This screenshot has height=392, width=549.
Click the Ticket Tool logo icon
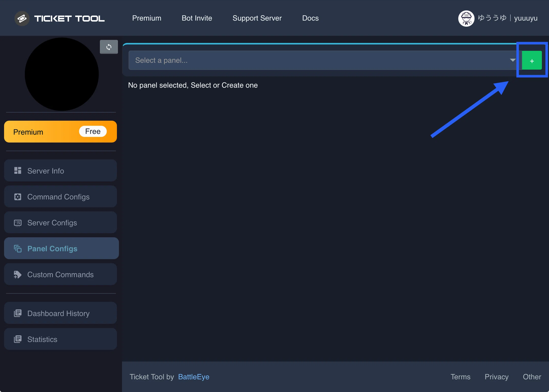tap(22, 18)
